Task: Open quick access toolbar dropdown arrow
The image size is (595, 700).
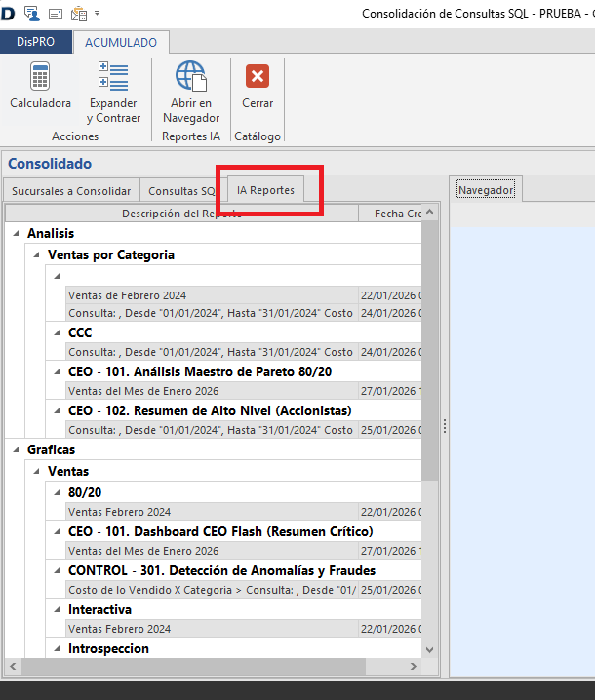Action: (97, 14)
